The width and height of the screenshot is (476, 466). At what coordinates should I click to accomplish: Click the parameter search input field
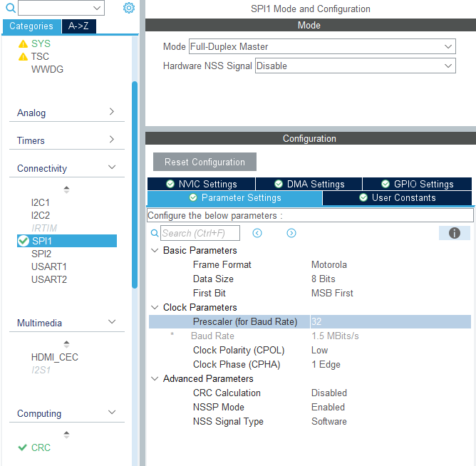[x=200, y=233]
